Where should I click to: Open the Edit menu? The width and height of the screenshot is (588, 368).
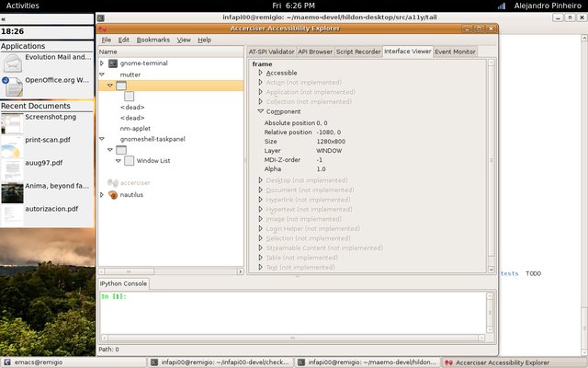coord(124,40)
